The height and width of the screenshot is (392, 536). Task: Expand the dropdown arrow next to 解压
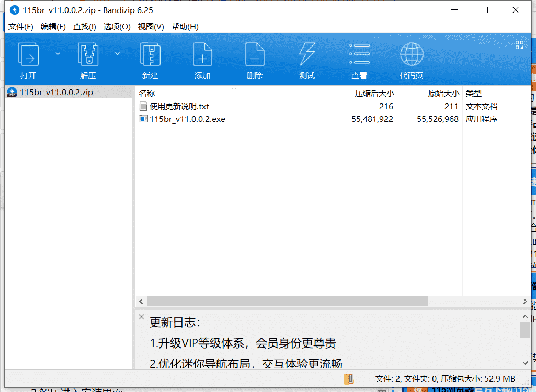117,54
